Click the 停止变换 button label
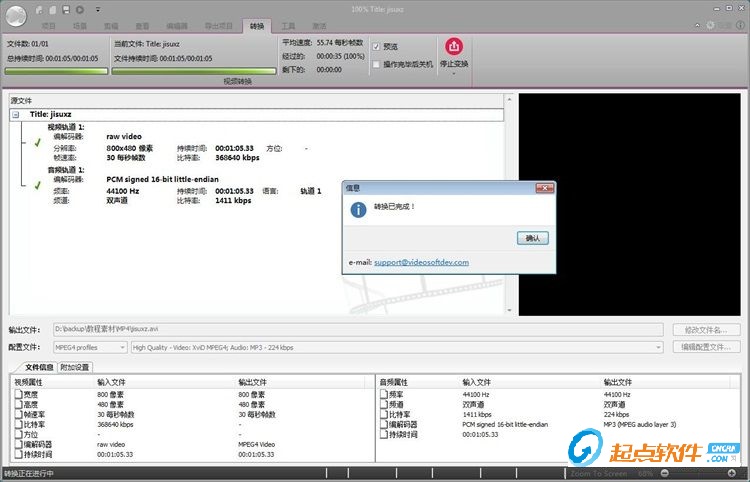750x482 pixels. tap(454, 64)
